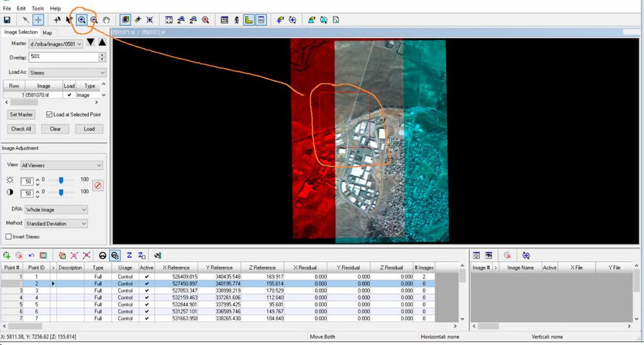This screenshot has height=345, width=644.
Task: Click the Set Master button
Action: tap(21, 114)
